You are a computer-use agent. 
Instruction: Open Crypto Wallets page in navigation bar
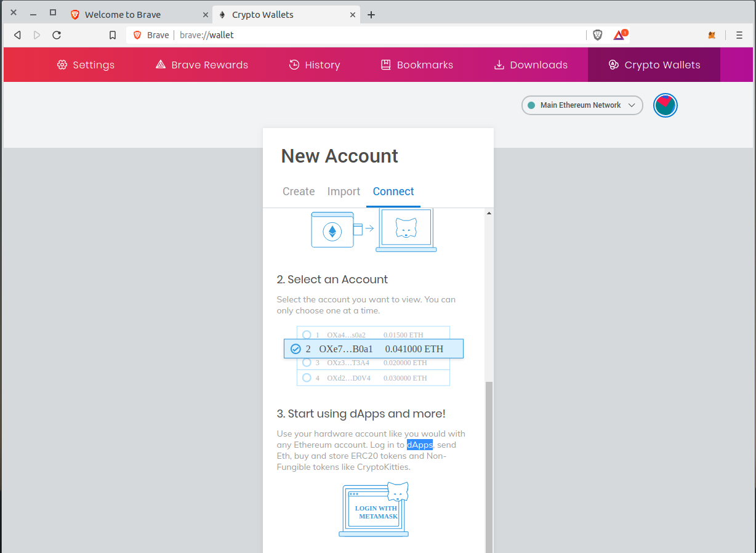click(654, 65)
